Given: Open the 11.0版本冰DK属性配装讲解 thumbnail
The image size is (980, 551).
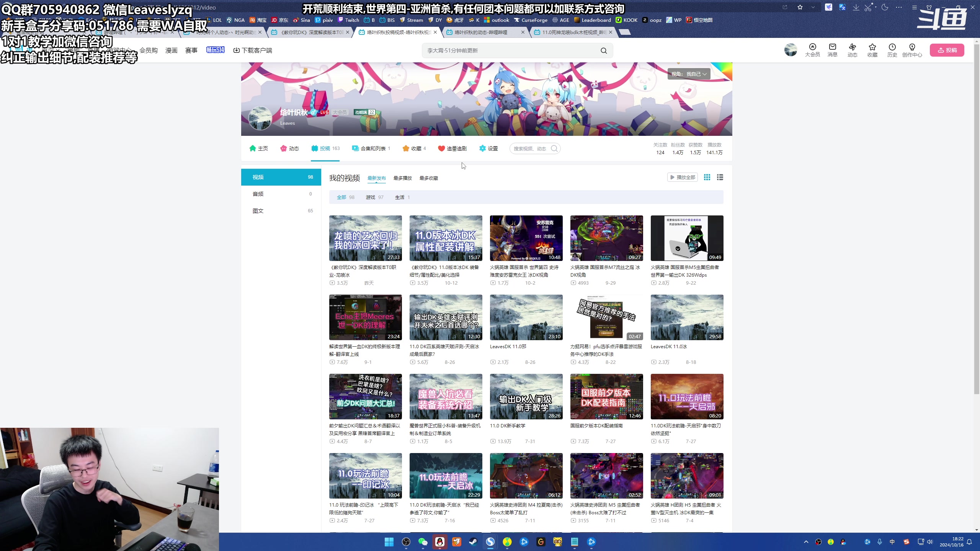Looking at the screenshot, I should 446,238.
